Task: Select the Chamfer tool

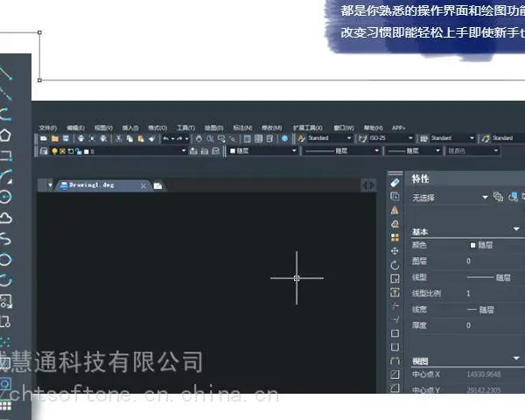Action: tap(395, 374)
